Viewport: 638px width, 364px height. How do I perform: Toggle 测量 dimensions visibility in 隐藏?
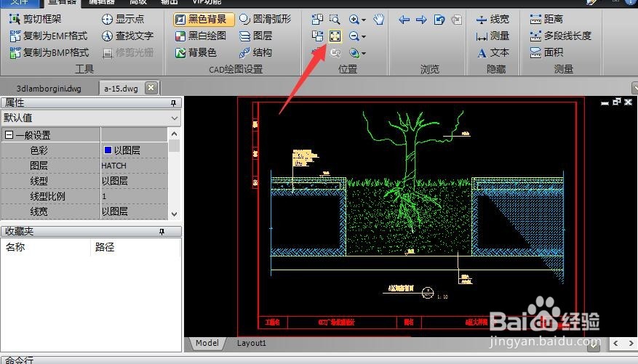pos(493,36)
